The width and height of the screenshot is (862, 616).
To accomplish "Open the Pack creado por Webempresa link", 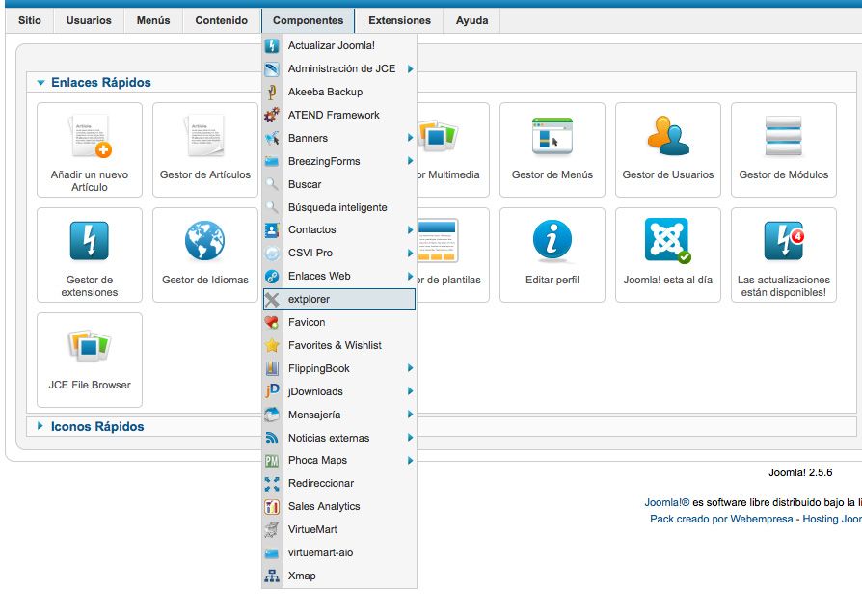I will point(721,519).
